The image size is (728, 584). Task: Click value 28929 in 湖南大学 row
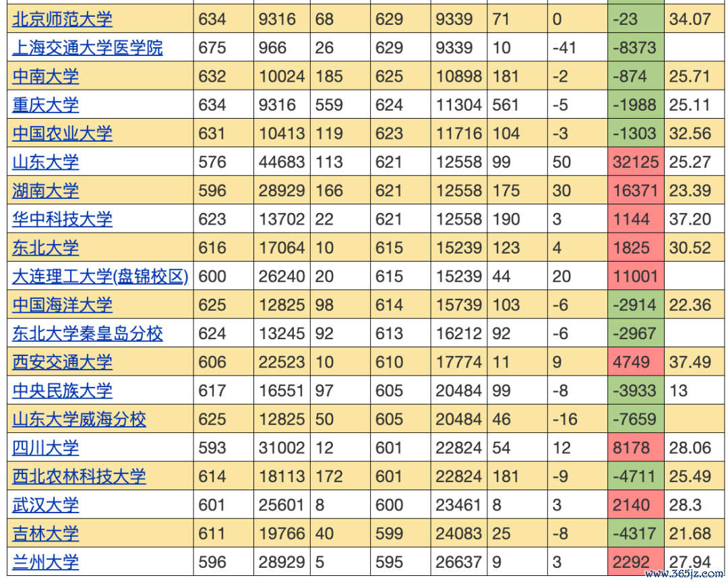pyautogui.click(x=281, y=190)
